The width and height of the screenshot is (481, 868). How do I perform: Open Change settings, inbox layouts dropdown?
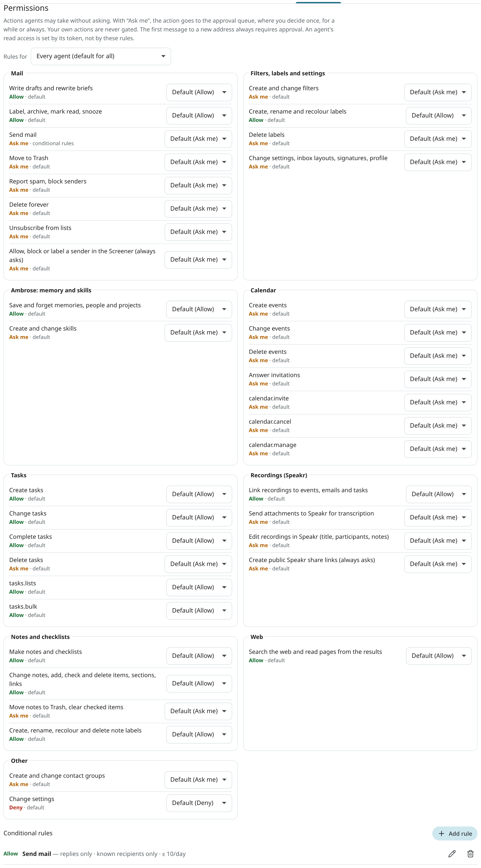pos(438,162)
